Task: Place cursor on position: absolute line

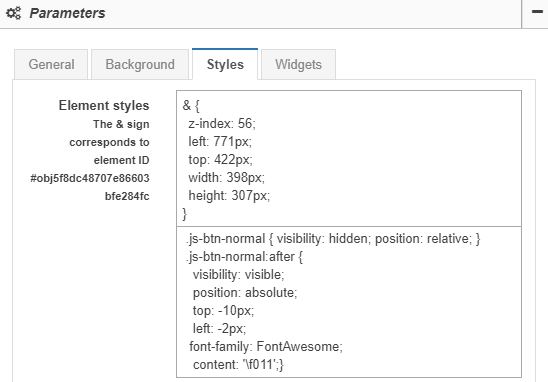Action: [x=245, y=293]
